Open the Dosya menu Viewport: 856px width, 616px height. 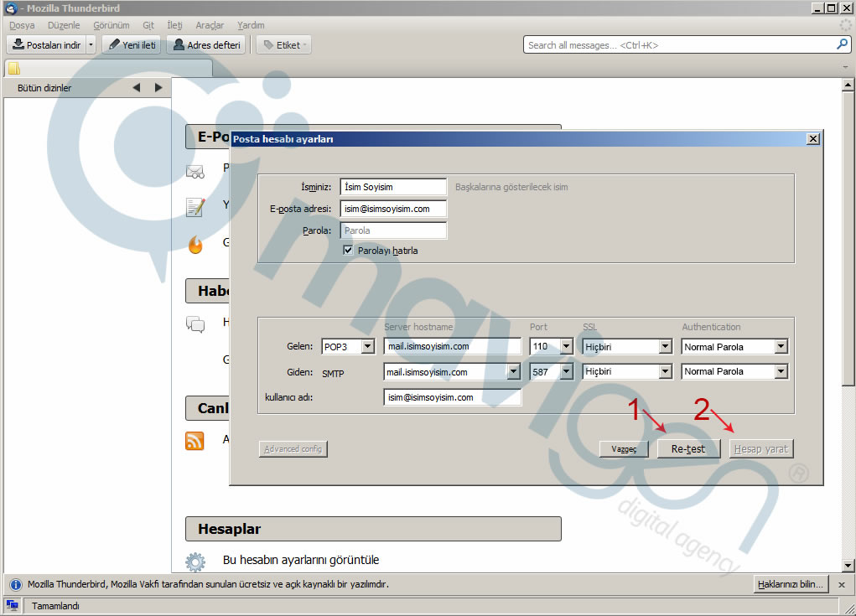point(22,25)
